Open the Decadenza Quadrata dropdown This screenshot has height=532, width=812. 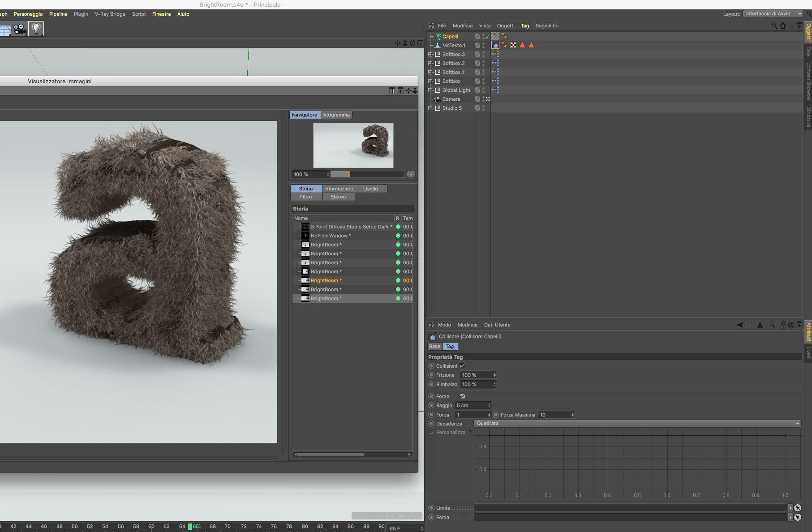[637, 424]
